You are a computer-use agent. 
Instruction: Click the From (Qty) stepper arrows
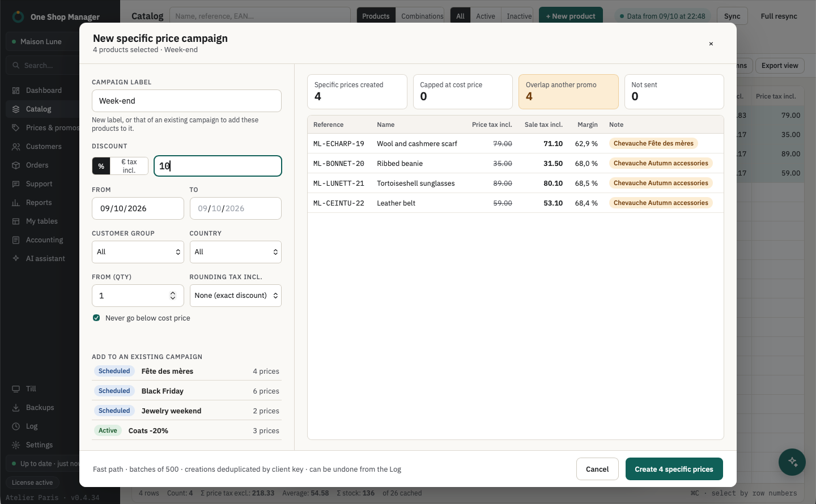point(173,296)
